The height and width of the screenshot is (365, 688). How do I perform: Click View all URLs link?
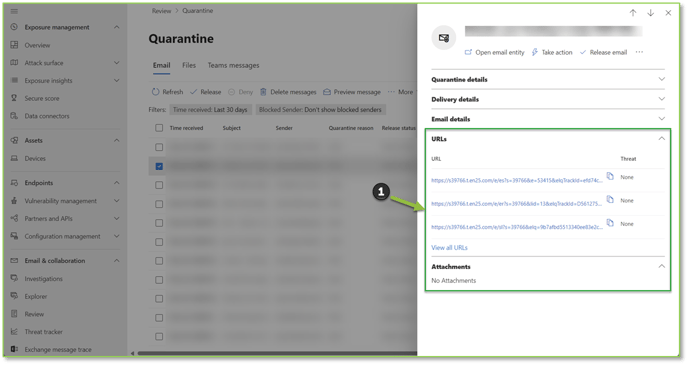tap(449, 247)
